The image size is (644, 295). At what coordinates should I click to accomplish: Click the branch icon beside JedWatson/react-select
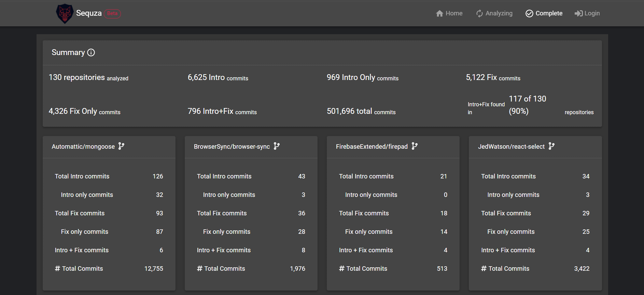pyautogui.click(x=551, y=146)
